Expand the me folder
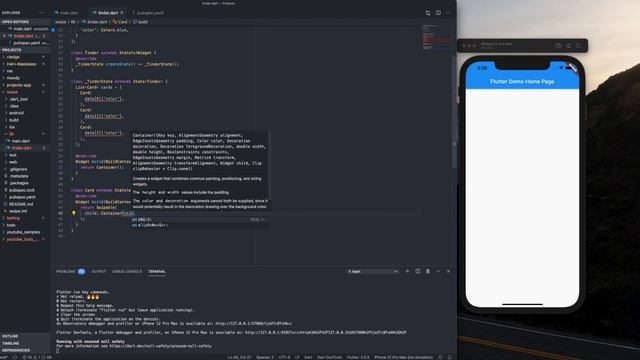The image size is (640, 360). tap(10, 71)
